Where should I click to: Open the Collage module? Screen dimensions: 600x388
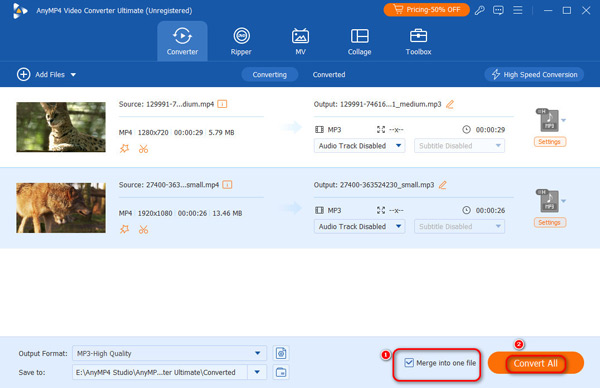pyautogui.click(x=359, y=41)
